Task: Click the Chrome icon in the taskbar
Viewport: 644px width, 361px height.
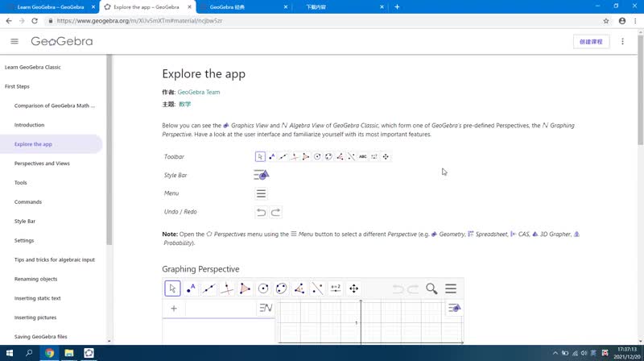Action: tap(49, 353)
